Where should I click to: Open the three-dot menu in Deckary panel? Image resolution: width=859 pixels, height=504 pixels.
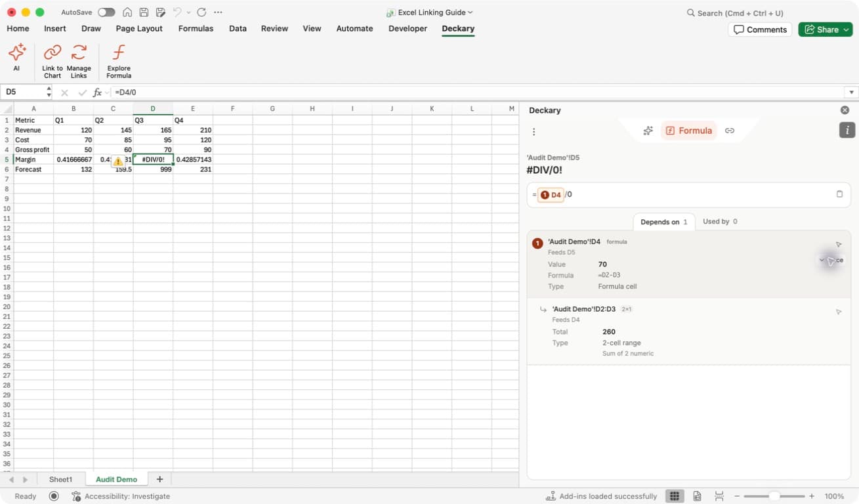click(x=534, y=132)
